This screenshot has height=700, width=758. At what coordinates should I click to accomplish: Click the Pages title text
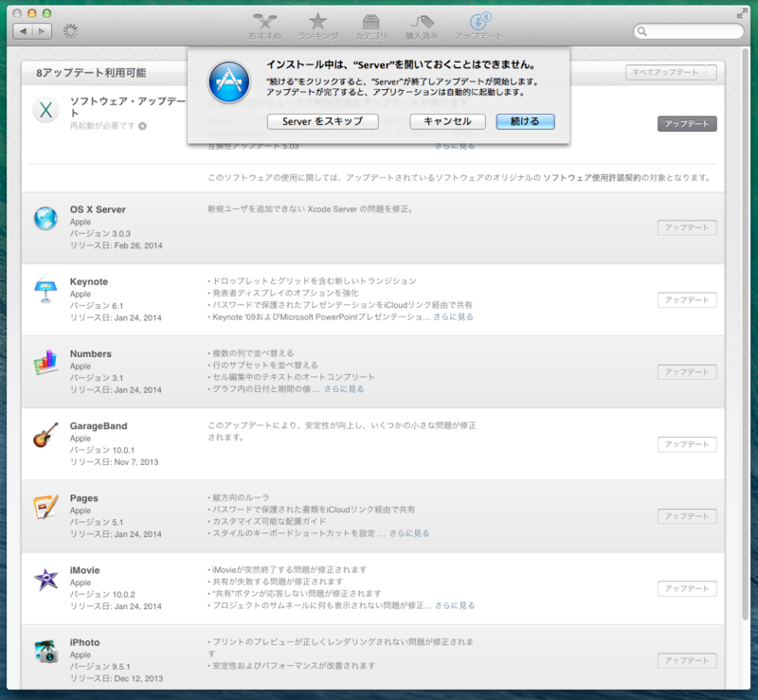[83, 498]
